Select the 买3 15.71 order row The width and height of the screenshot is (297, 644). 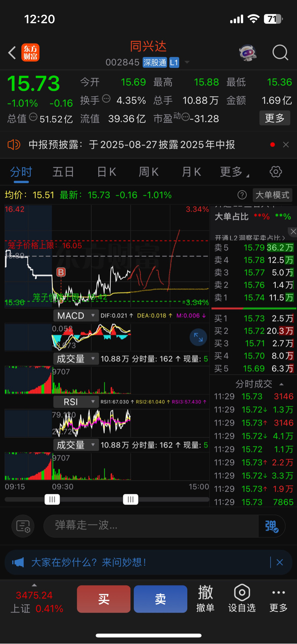click(x=254, y=343)
